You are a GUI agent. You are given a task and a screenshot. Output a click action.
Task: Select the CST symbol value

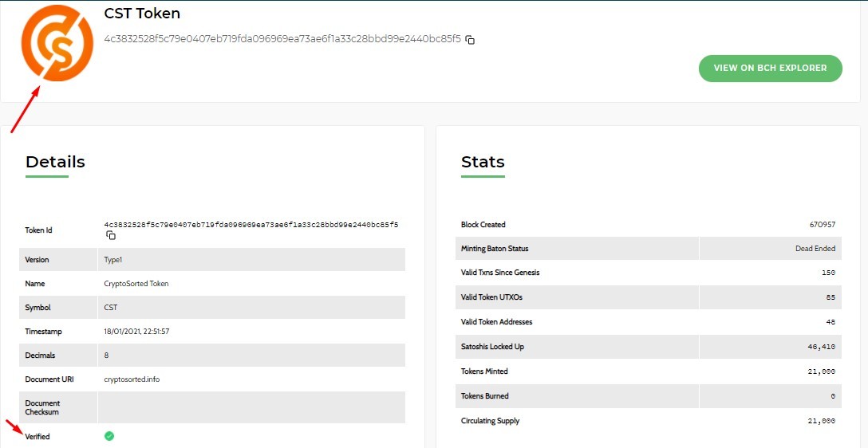pos(111,308)
